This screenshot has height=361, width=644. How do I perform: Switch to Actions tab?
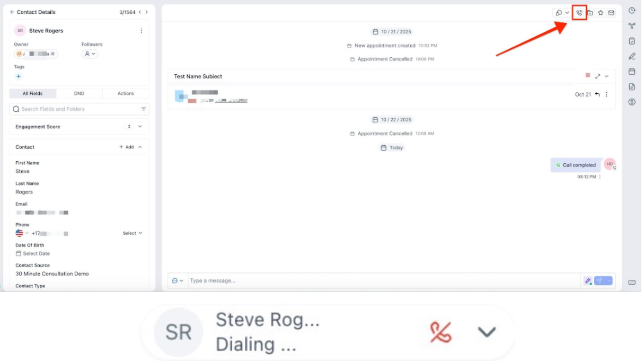coord(126,93)
